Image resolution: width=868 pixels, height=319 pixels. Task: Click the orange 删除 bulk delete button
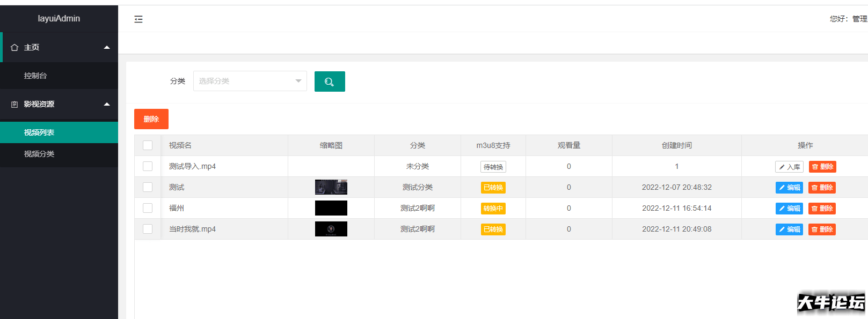151,119
